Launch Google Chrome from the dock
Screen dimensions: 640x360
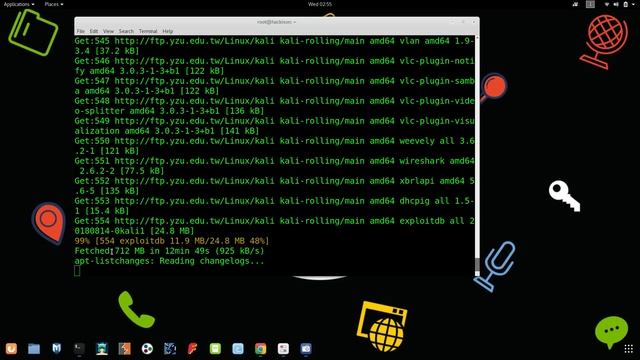[260, 349]
